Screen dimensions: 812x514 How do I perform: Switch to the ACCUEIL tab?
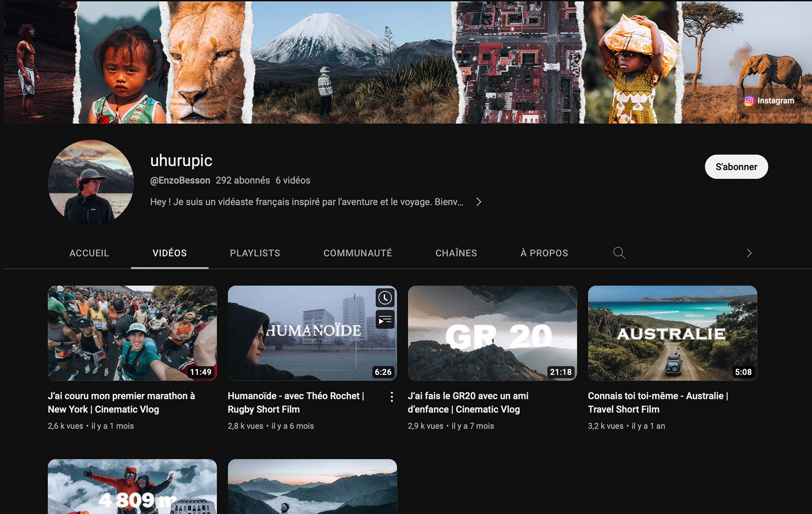tap(89, 253)
